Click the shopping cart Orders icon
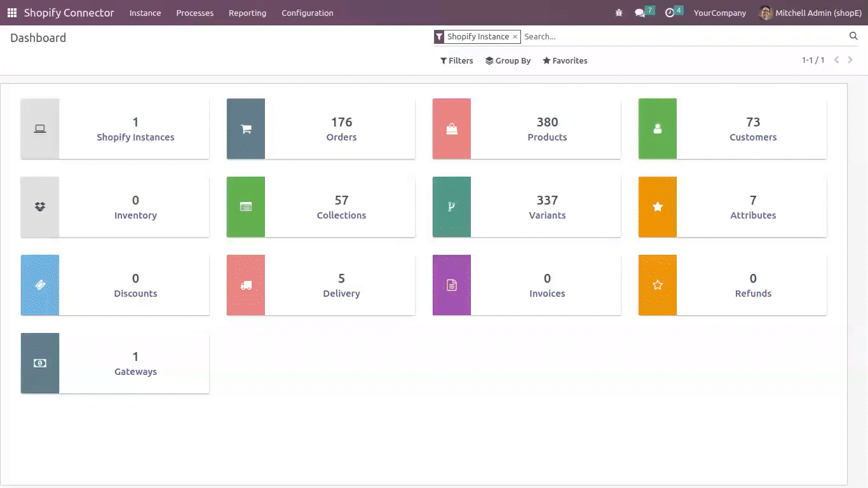 [246, 129]
